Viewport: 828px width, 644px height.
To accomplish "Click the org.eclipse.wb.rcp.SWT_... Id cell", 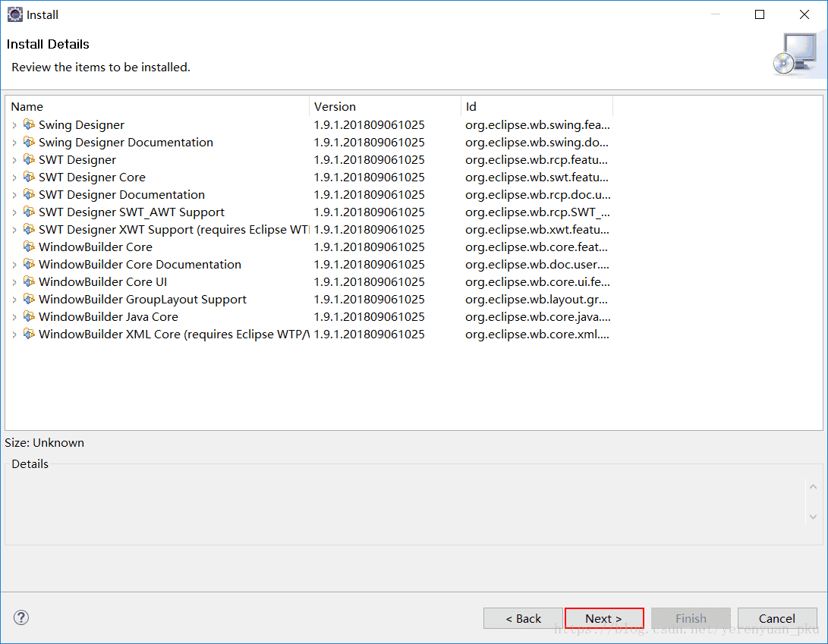I will coord(537,212).
